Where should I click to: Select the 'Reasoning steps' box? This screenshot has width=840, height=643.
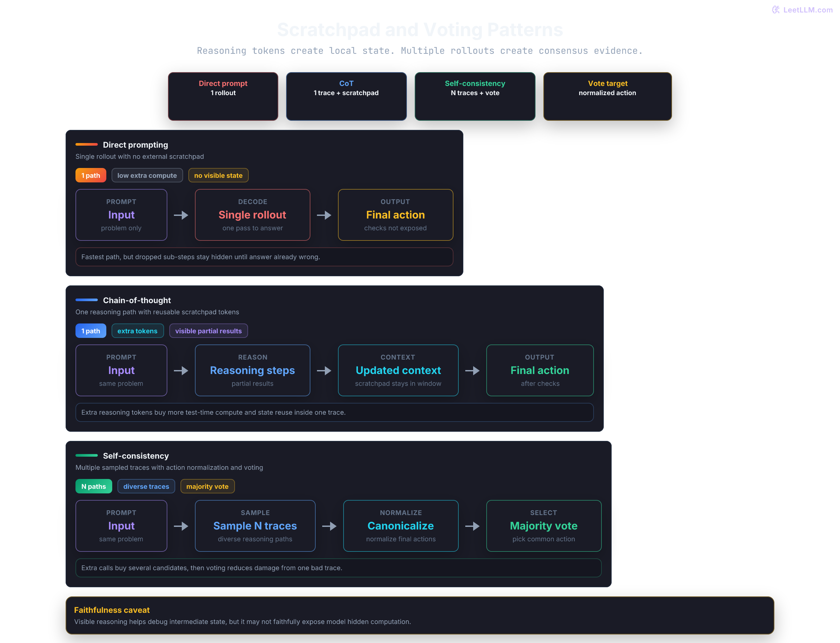252,370
